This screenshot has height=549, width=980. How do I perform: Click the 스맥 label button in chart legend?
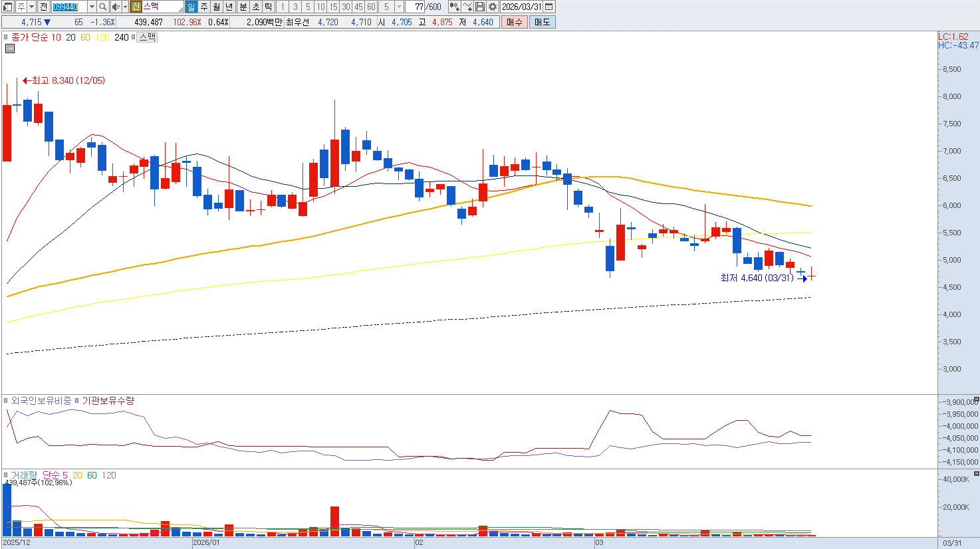[x=147, y=37]
